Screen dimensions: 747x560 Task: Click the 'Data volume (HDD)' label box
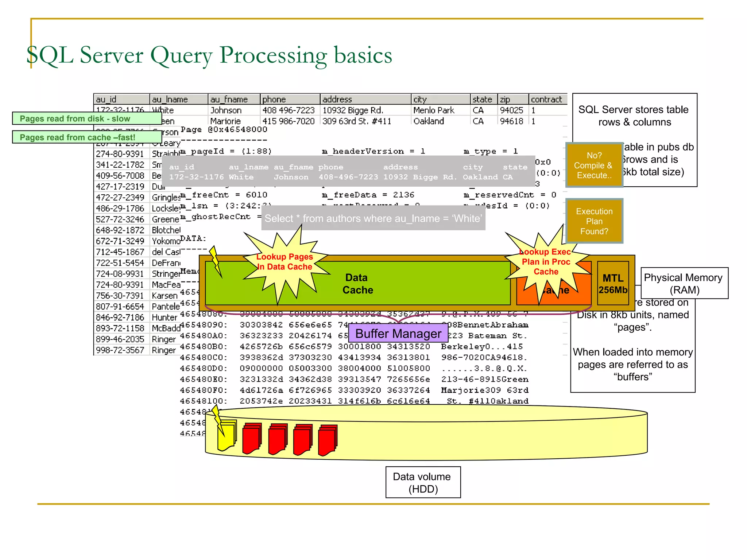(x=423, y=482)
